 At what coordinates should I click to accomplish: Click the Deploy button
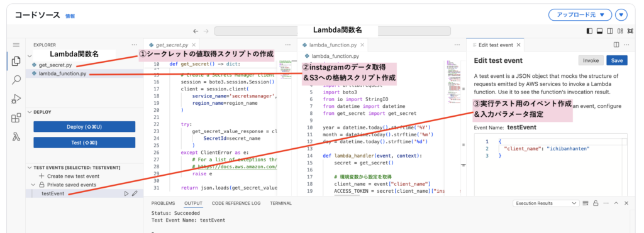(84, 127)
